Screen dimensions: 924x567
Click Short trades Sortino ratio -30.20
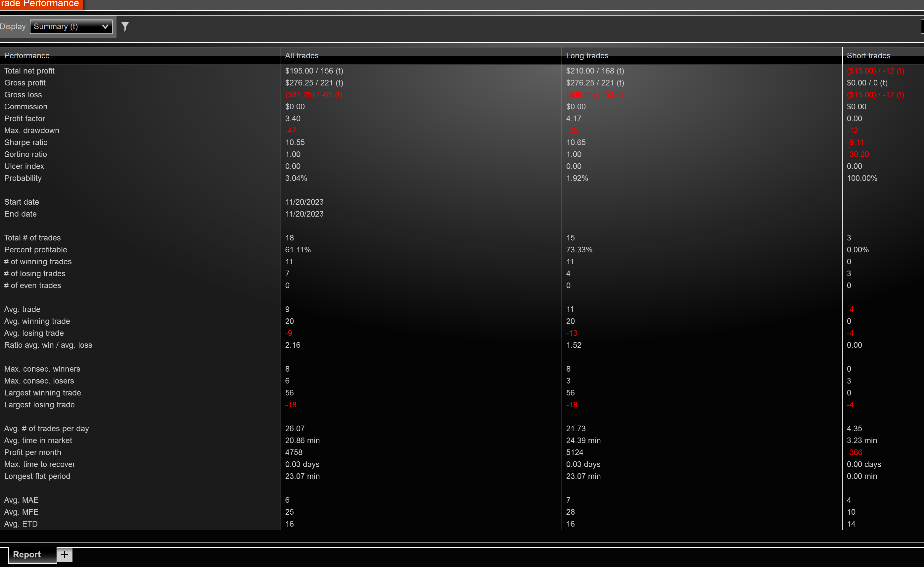click(x=858, y=155)
